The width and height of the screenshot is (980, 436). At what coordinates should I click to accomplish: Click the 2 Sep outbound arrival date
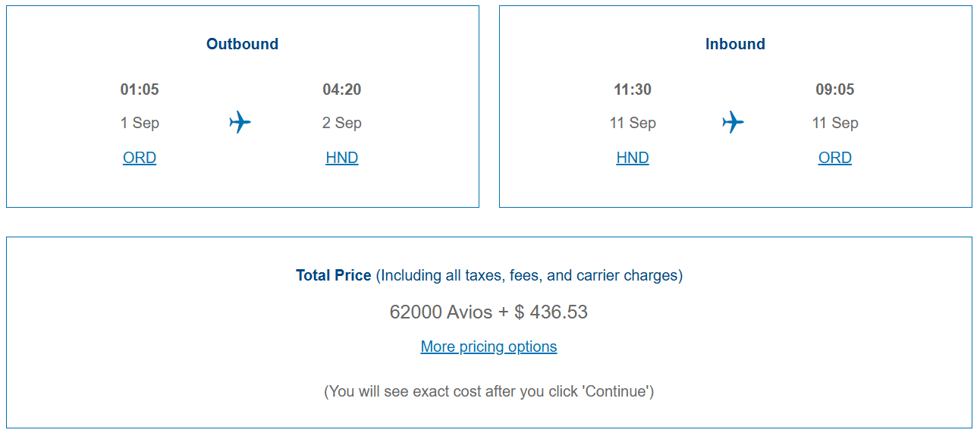(342, 123)
